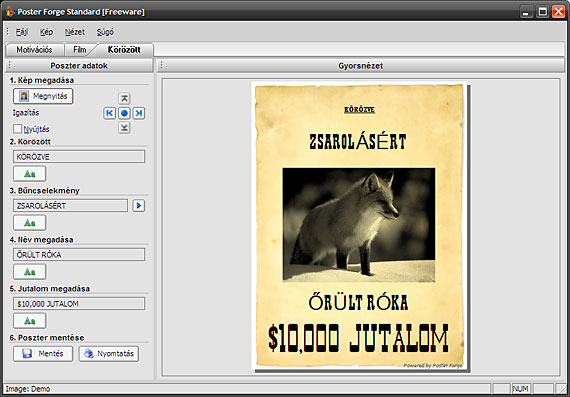Click the blue arrow next to crime field
This screenshot has height=397, width=570.
tap(139, 206)
